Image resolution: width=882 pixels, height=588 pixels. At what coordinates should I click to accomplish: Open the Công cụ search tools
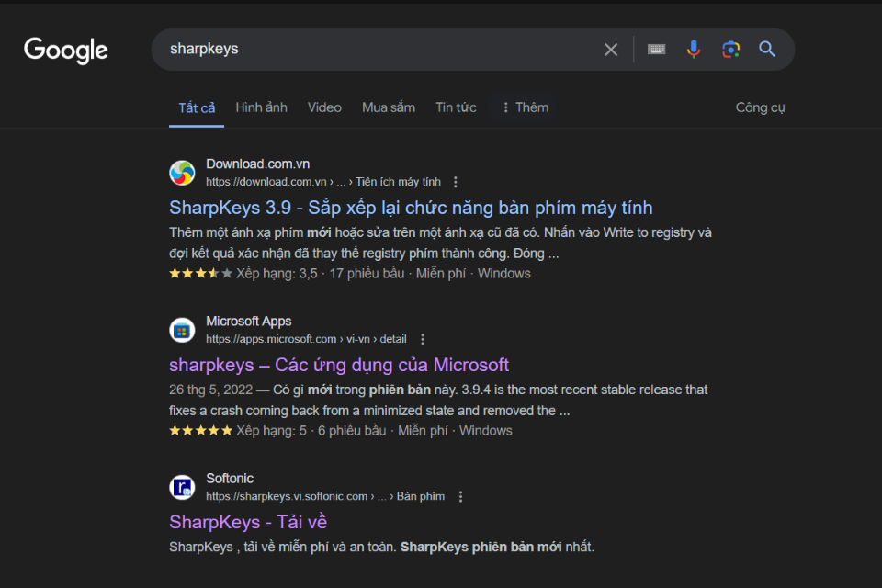[x=760, y=107]
